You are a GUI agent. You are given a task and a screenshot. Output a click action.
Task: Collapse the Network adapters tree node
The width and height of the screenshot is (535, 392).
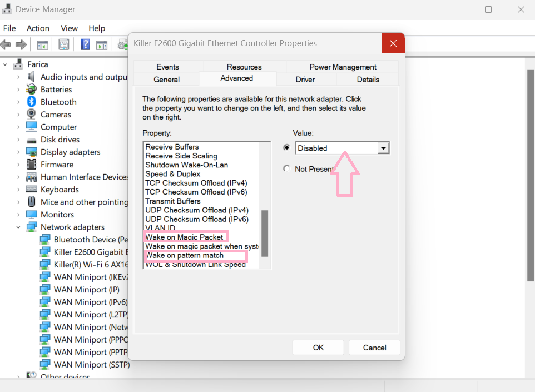[18, 227]
